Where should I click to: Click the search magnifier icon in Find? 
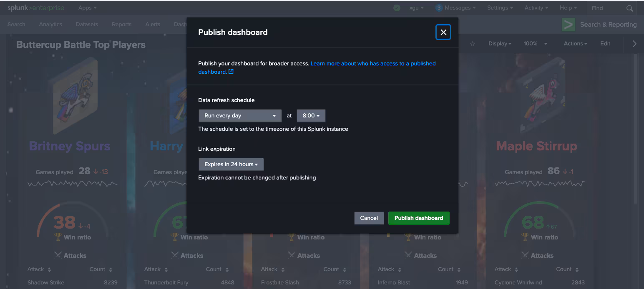[629, 8]
